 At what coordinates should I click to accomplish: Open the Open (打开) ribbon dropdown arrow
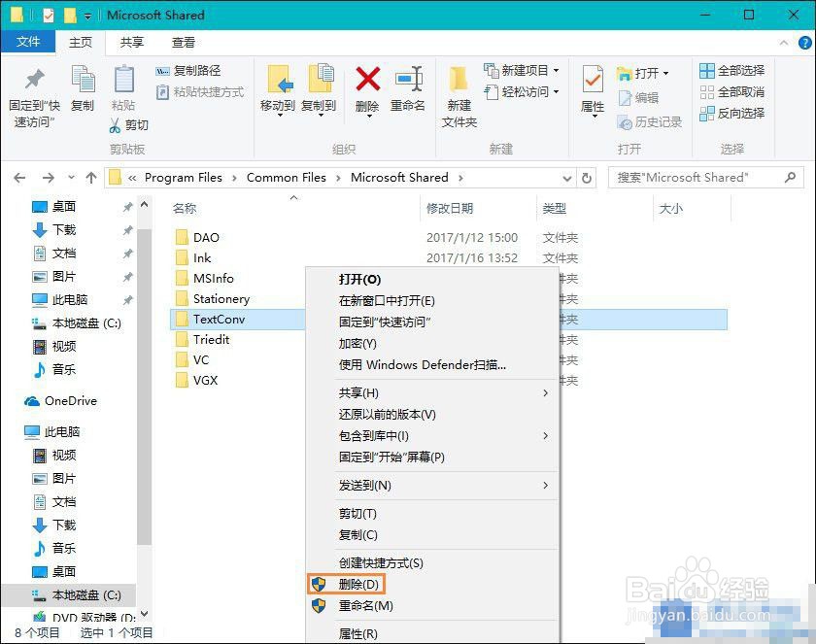click(665, 74)
